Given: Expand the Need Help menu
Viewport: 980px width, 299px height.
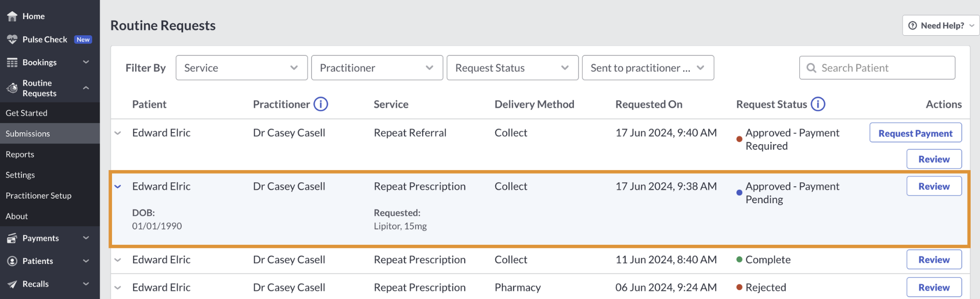Looking at the screenshot, I should 941,25.
